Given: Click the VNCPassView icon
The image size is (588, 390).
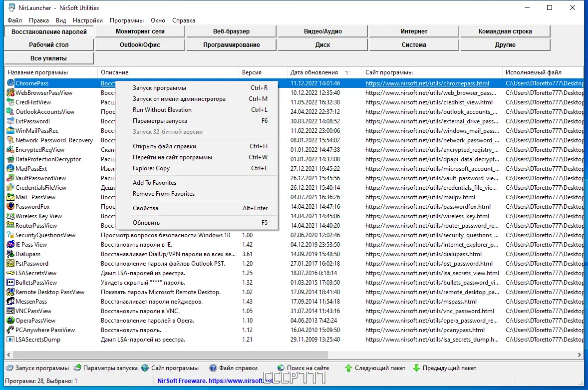Looking at the screenshot, I should pos(10,311).
